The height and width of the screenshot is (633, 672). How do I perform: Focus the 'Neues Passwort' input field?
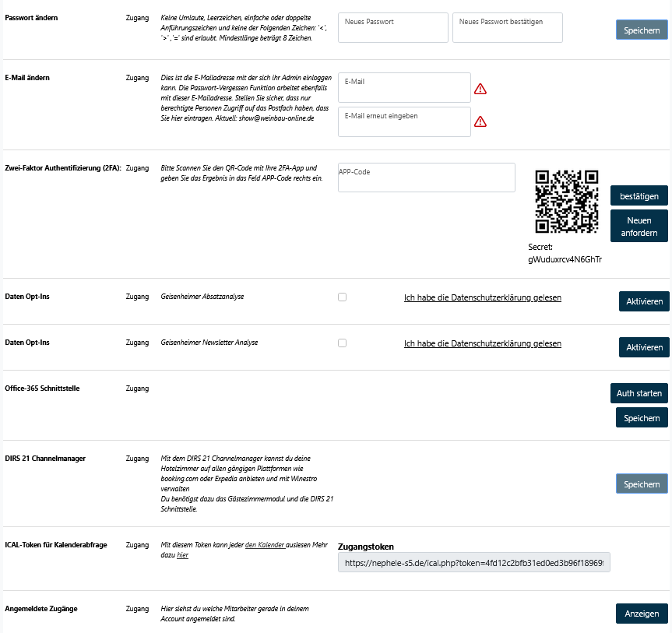392,28
